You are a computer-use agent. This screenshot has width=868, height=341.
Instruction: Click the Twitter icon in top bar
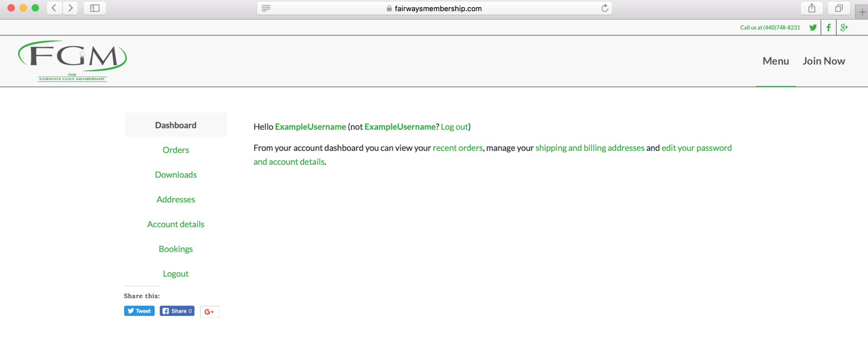[813, 28]
